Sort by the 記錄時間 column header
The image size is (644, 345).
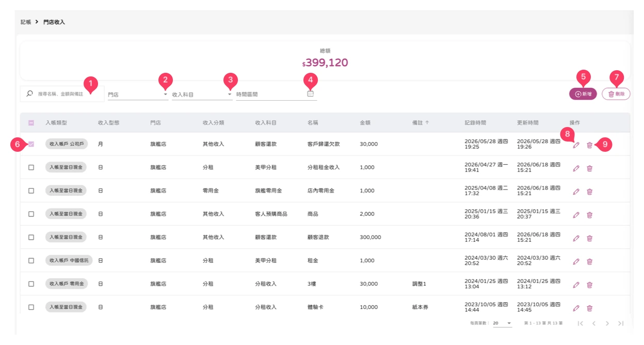[x=475, y=123]
